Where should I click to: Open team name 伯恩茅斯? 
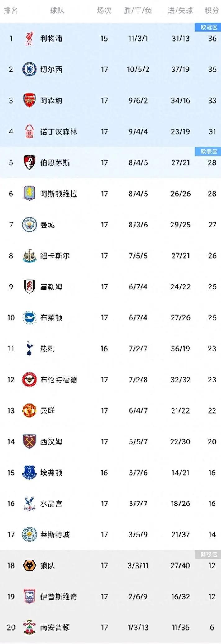click(x=55, y=163)
